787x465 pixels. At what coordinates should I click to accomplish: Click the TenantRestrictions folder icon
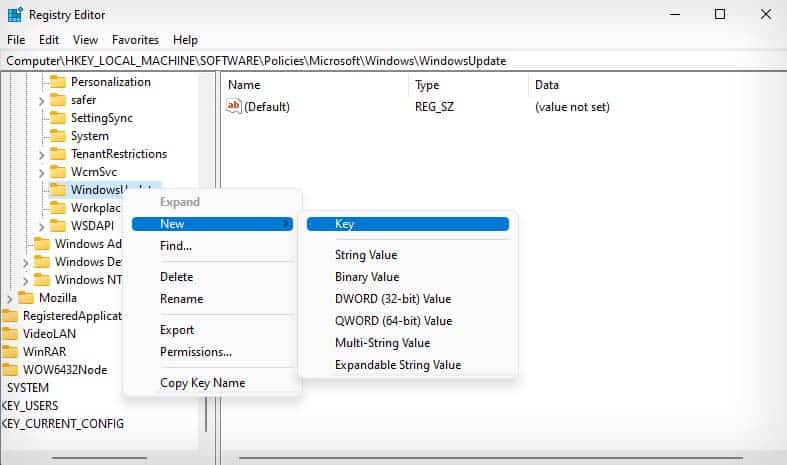click(x=58, y=154)
